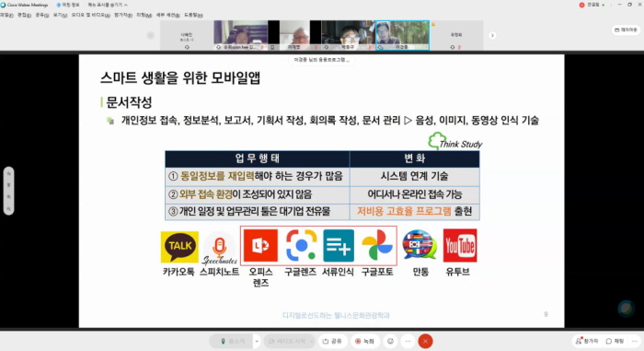The width and height of the screenshot is (644, 351).
Task: Click the sharing notification label above slide
Action: [322, 60]
